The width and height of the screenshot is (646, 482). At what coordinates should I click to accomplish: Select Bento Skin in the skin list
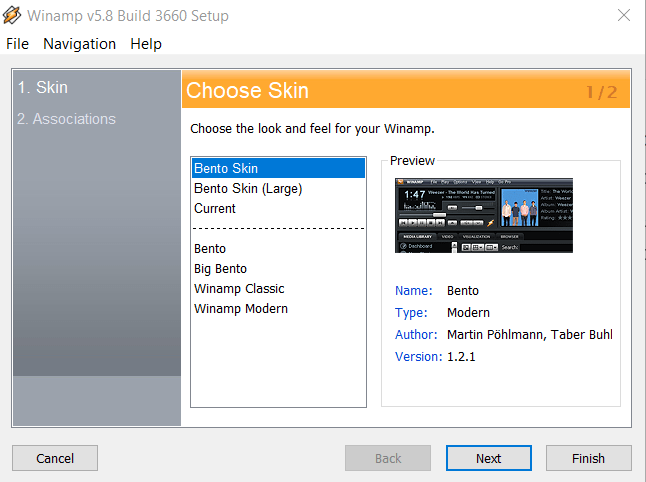[x=279, y=168]
